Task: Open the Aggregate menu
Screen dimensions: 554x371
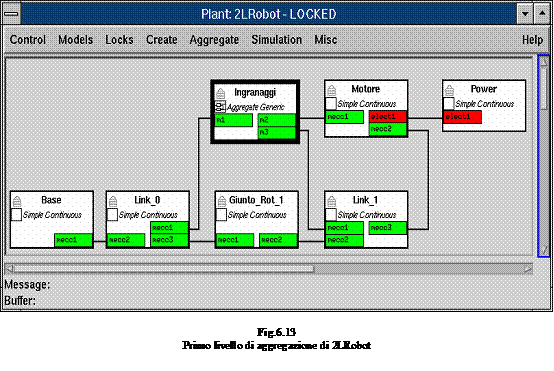Action: [214, 40]
